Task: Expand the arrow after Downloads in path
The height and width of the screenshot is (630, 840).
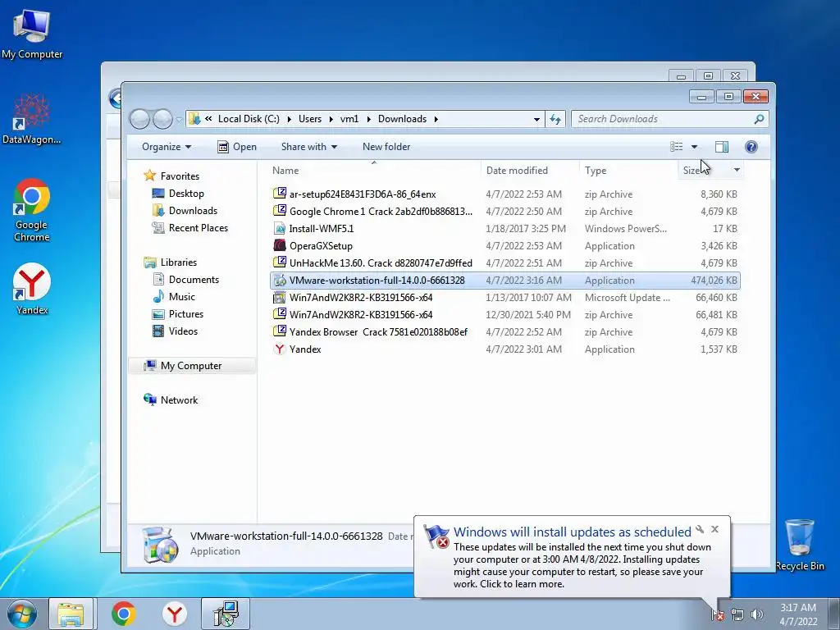Action: (436, 119)
